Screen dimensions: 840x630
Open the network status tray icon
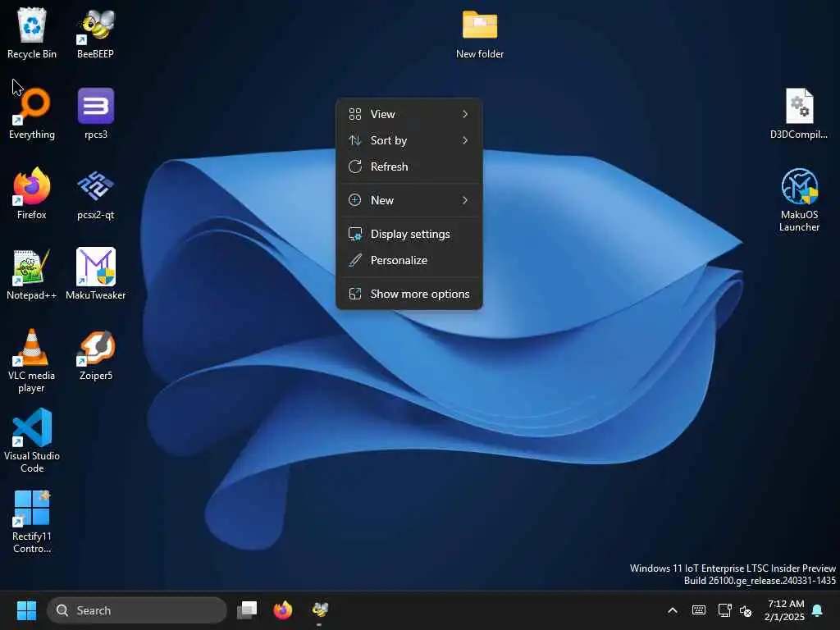point(725,610)
